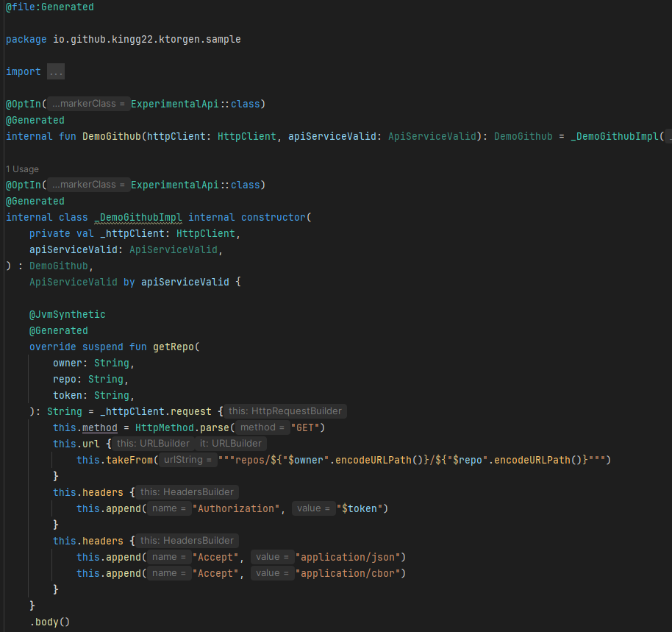Viewport: 672px width, 632px height.
Task: Click the this: HttpRequestBuilder inlay hint
Action: pyautogui.click(x=285, y=411)
